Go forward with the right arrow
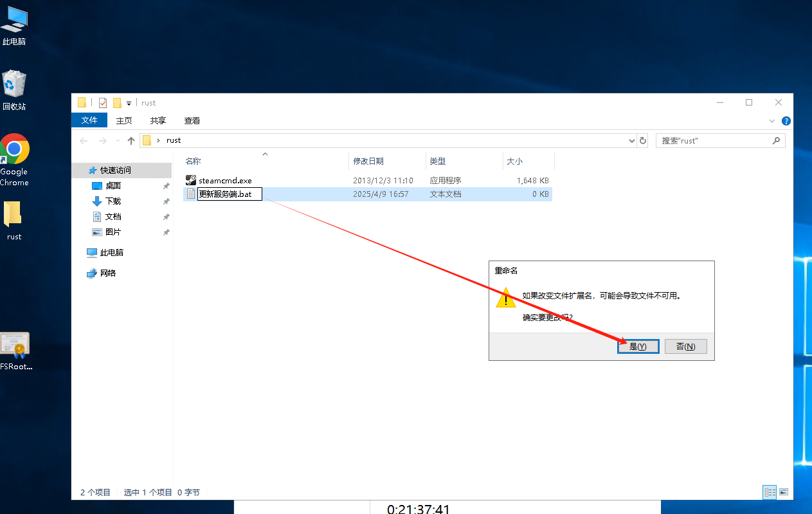This screenshot has width=812, height=514. pyautogui.click(x=103, y=140)
